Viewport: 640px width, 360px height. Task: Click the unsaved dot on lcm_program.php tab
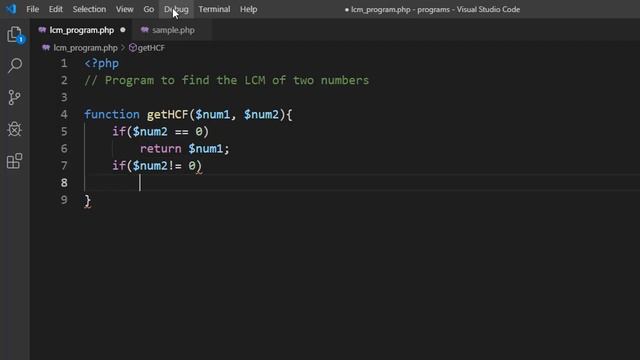123,30
